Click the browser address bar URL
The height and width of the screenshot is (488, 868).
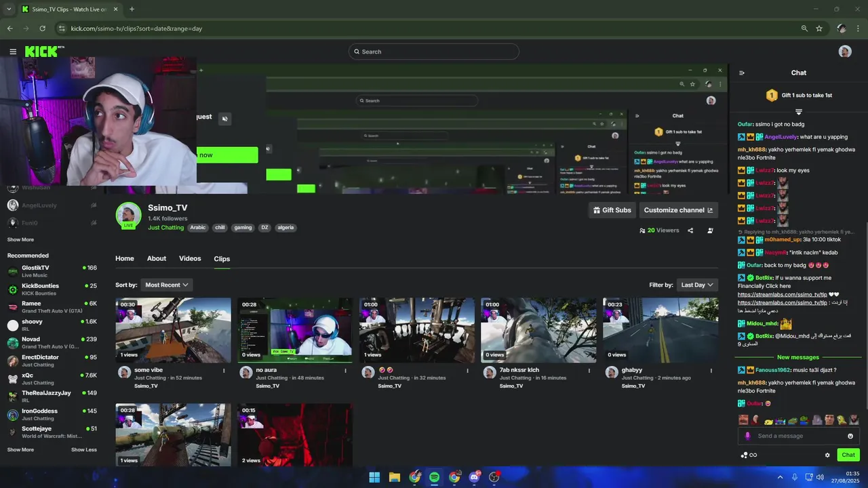[136, 28]
